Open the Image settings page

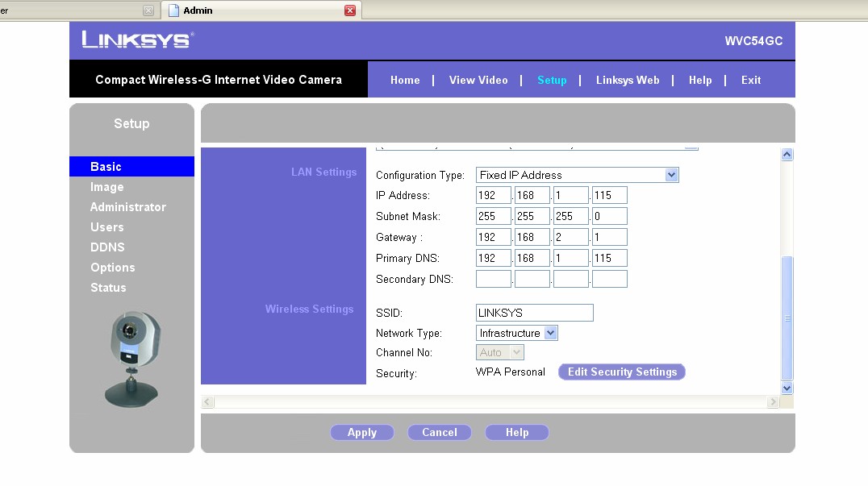tap(106, 187)
